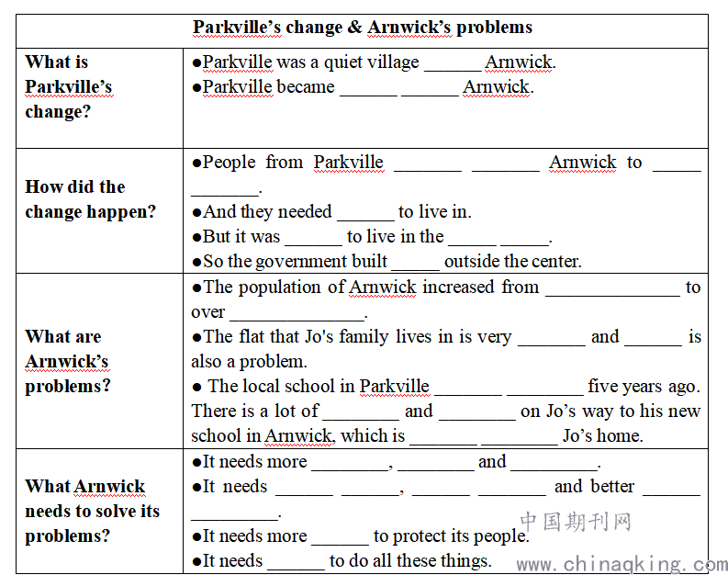This screenshot has height=575, width=728.
Task: Click the line beginning "But it was"
Action: click(x=372, y=237)
